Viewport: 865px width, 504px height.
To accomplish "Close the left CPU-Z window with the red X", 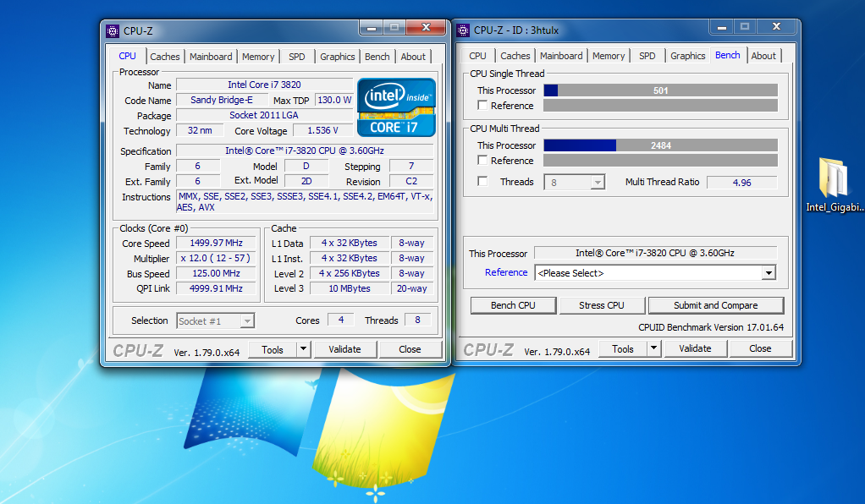I will click(426, 28).
